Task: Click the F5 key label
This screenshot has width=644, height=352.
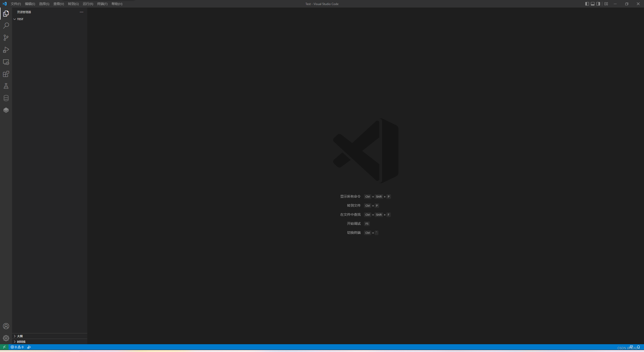Action: (x=367, y=224)
